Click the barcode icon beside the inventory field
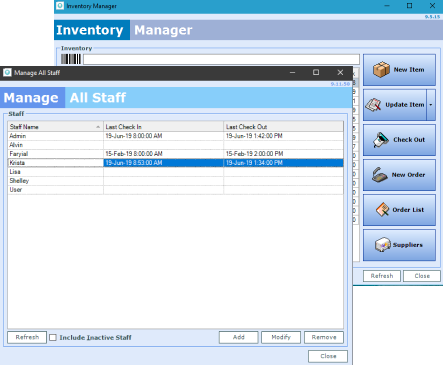The image size is (443, 365). [x=71, y=59]
